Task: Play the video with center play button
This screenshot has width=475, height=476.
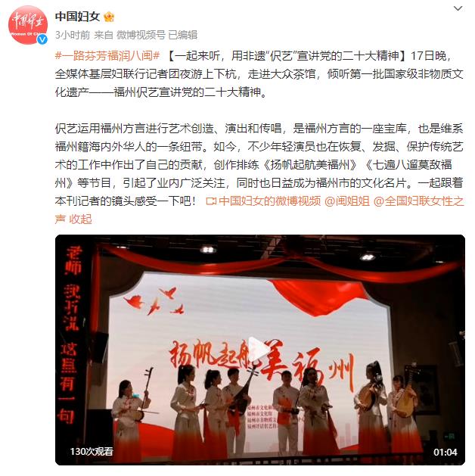Action: pos(259,349)
